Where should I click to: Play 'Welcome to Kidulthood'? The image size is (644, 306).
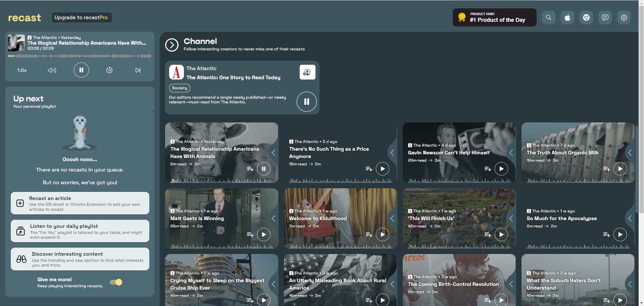[383, 235]
